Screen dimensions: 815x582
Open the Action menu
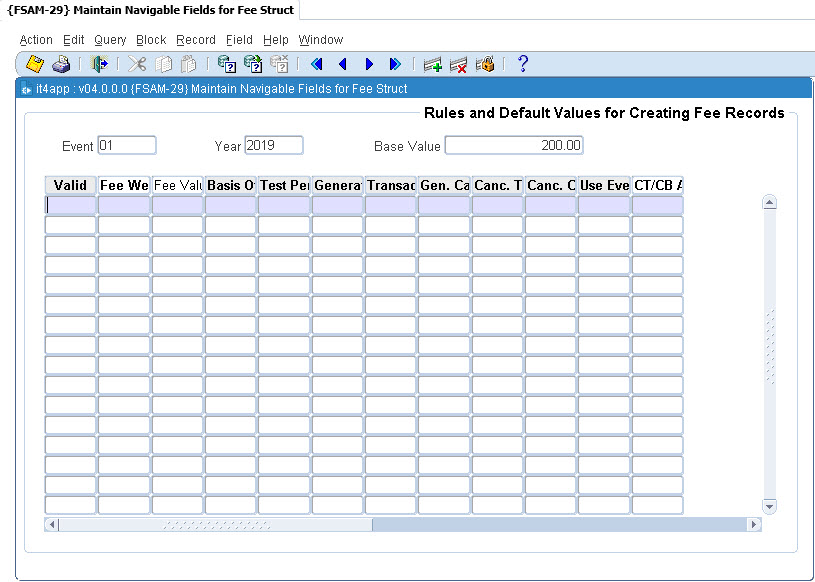tap(36, 40)
